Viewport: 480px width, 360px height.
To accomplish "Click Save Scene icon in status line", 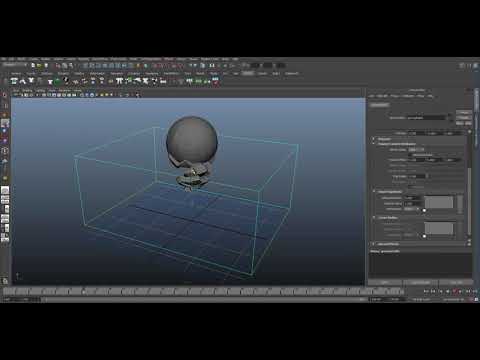I will tap(46, 65).
